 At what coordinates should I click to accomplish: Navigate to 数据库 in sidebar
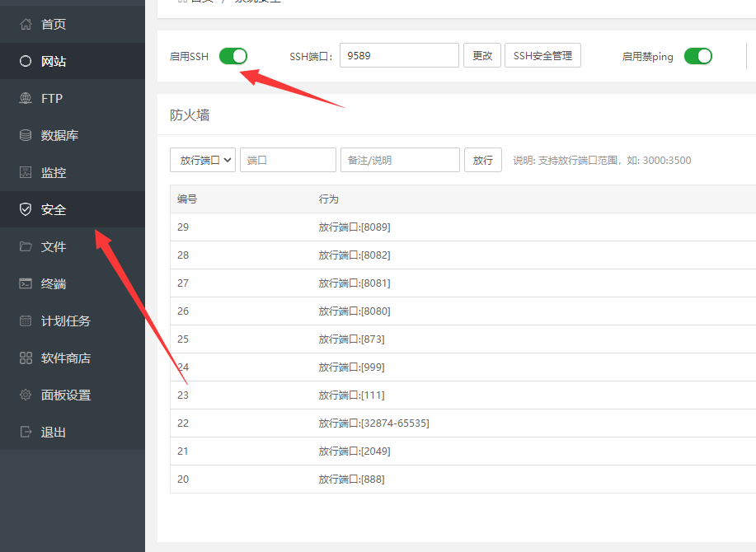click(x=73, y=135)
